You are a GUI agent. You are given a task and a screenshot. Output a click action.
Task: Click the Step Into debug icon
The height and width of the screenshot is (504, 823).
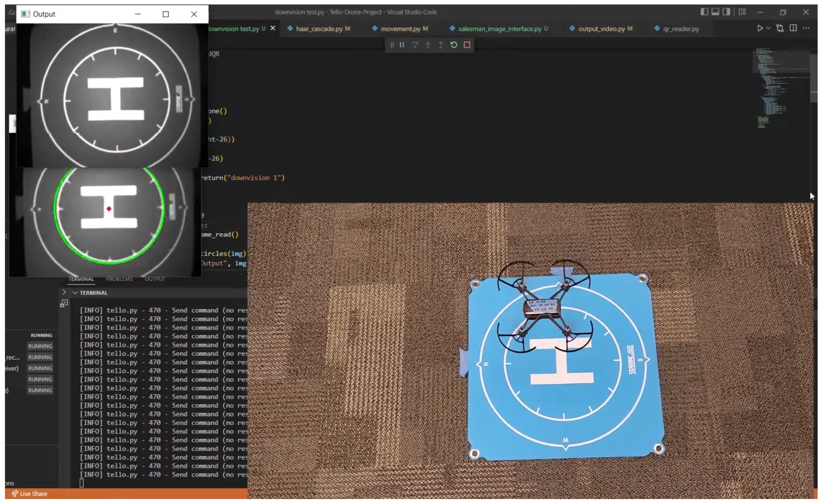pyautogui.click(x=428, y=45)
